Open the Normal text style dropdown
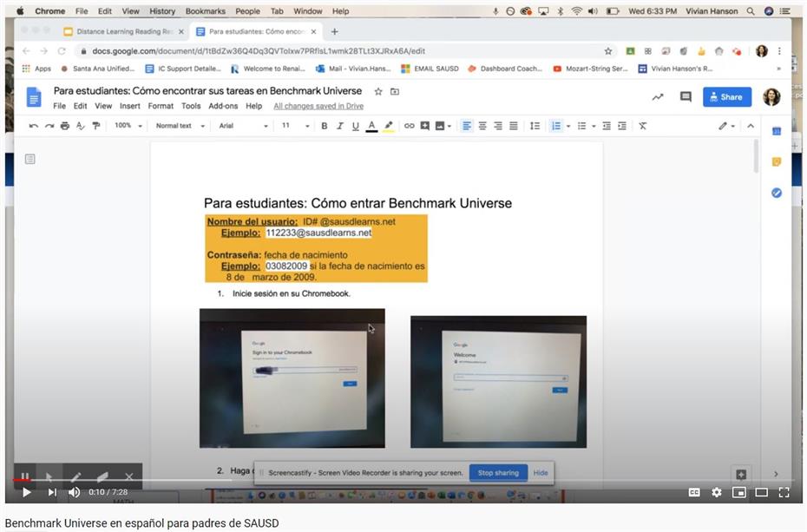The width and height of the screenshot is (807, 532). (180, 126)
